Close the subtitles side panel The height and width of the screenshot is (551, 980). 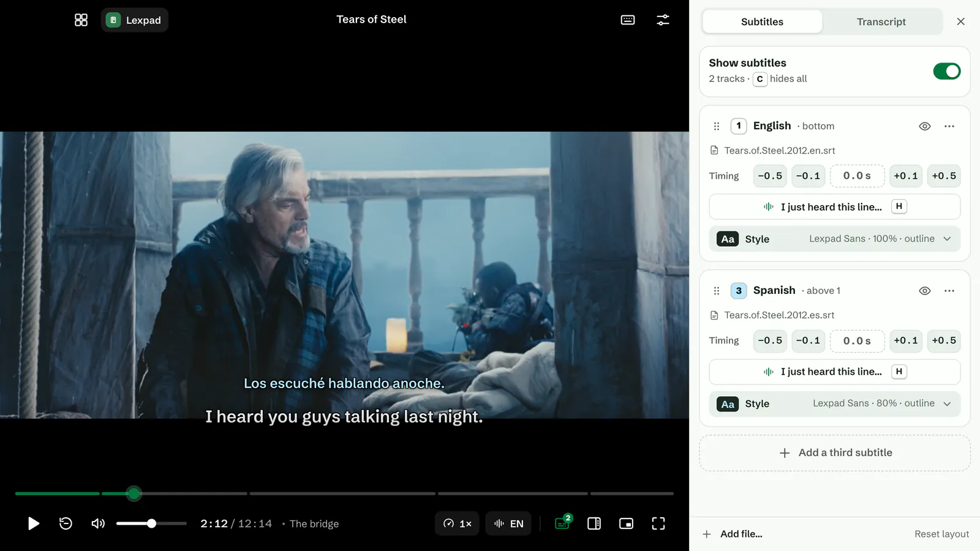[960, 21]
